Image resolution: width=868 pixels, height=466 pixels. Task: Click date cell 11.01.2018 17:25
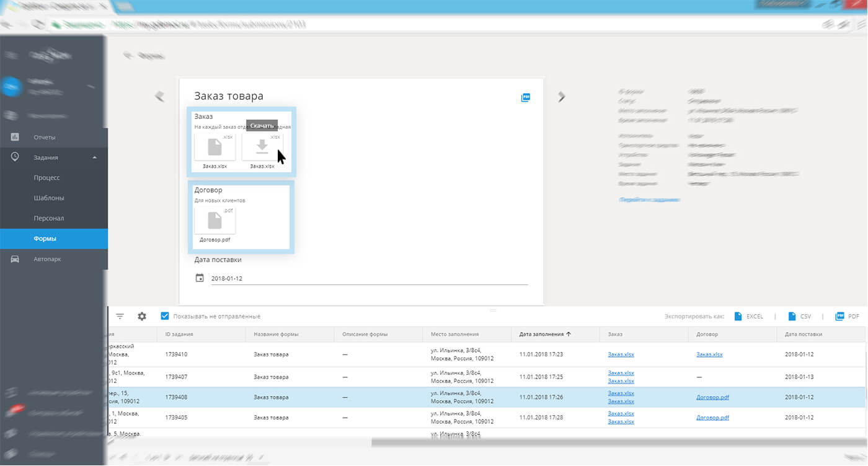pyautogui.click(x=541, y=377)
